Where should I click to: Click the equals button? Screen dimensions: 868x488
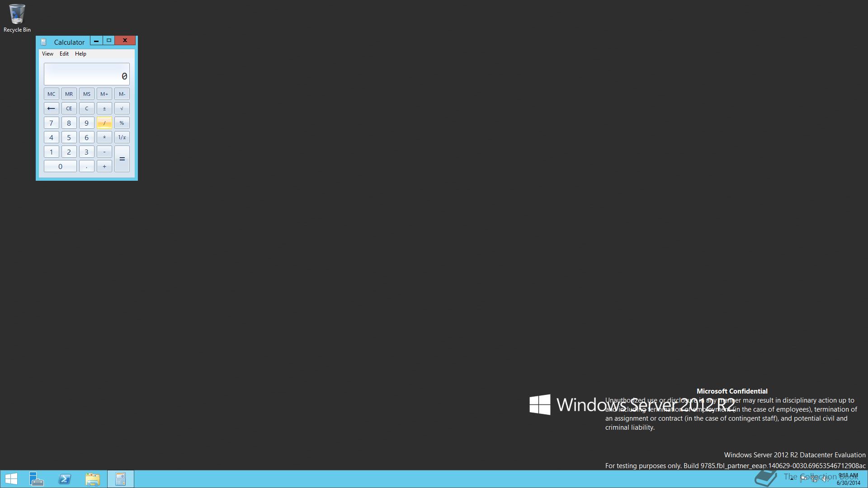[122, 159]
